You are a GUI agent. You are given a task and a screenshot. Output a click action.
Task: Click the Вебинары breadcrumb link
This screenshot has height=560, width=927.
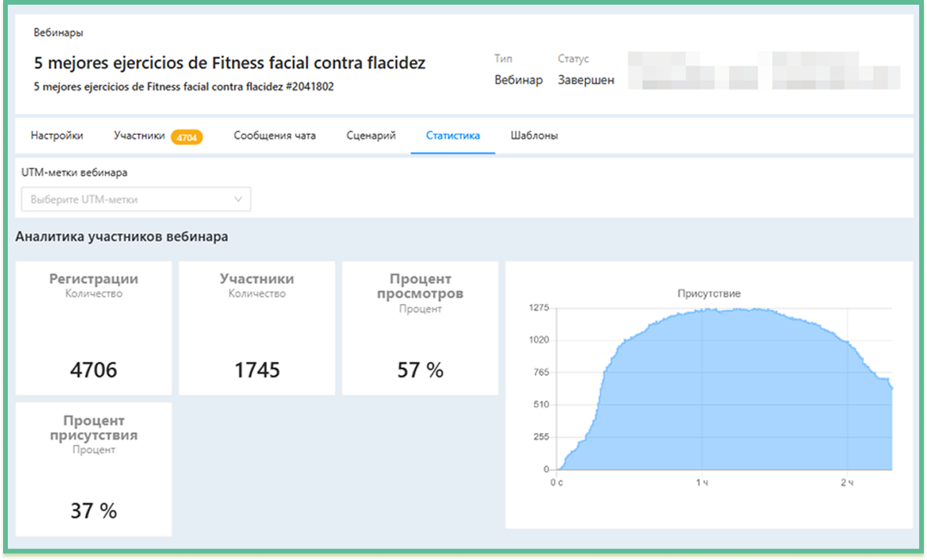tap(59, 33)
